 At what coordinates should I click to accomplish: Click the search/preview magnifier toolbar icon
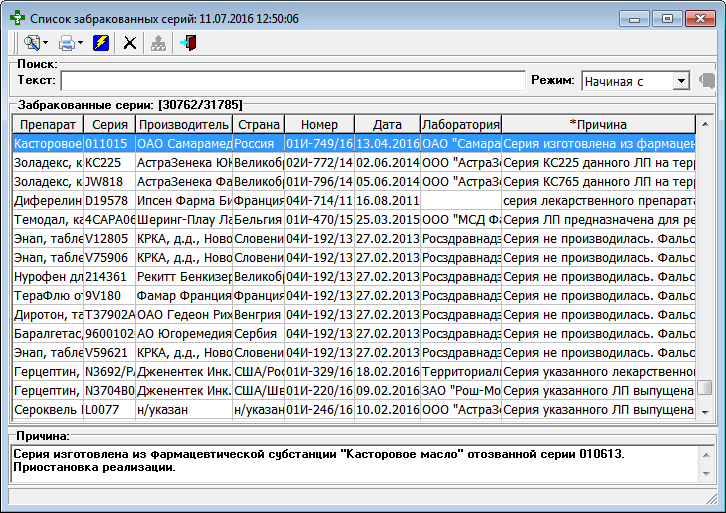coord(30,43)
